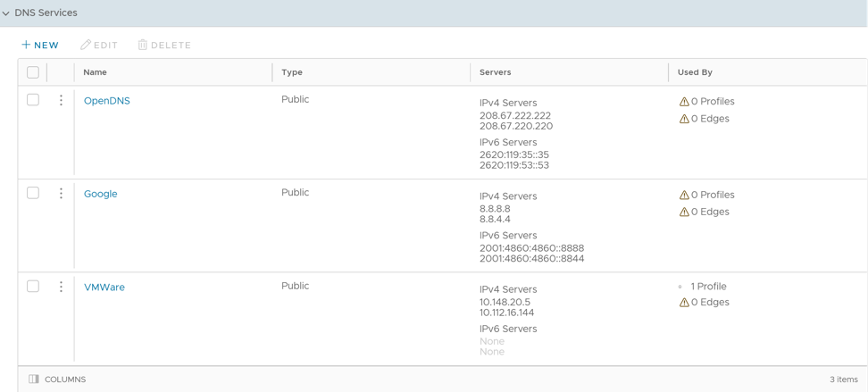
Task: Open the three-dot menu for OpenDNS row
Action: (61, 101)
